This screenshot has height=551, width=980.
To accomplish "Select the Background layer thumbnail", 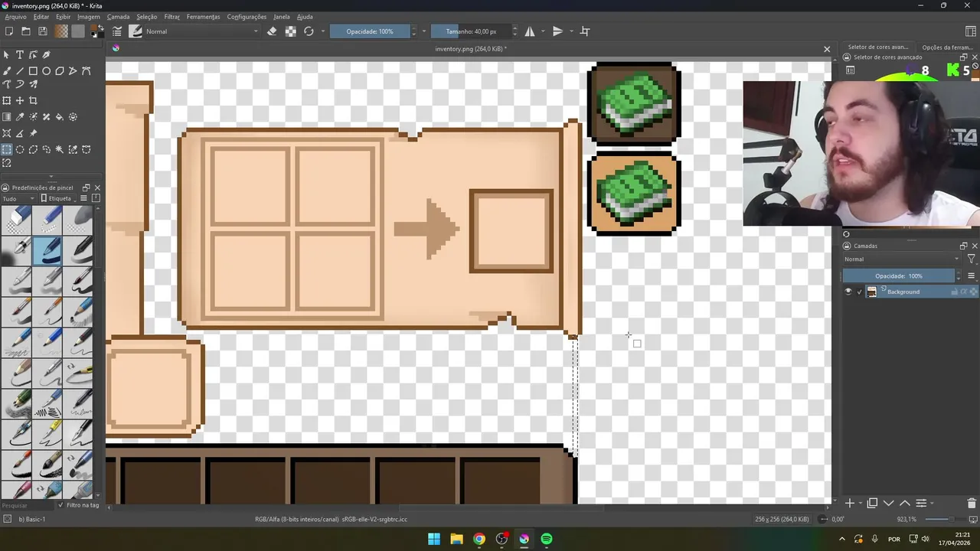I will [x=871, y=292].
